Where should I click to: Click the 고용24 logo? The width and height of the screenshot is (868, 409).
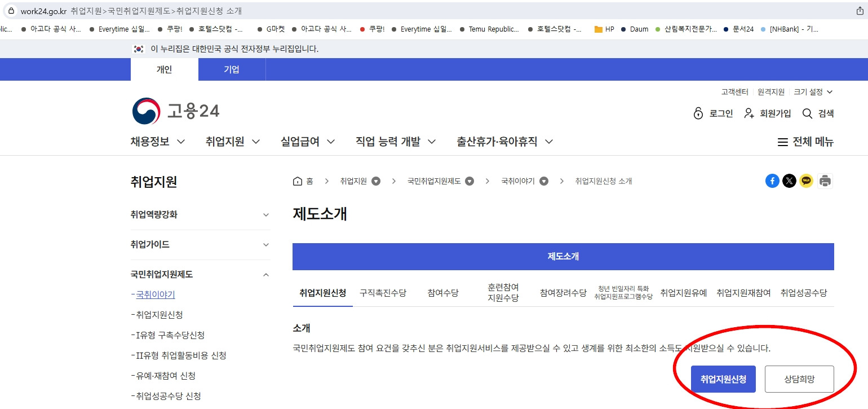175,111
